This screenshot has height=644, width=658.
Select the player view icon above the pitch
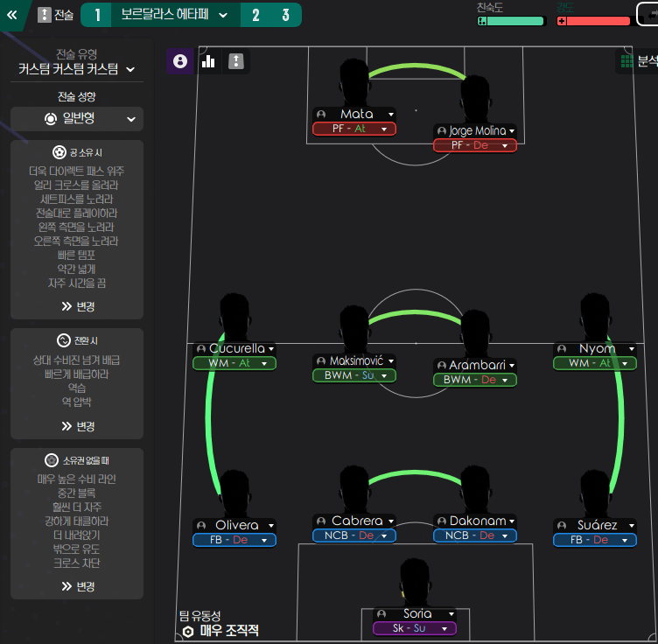point(180,61)
